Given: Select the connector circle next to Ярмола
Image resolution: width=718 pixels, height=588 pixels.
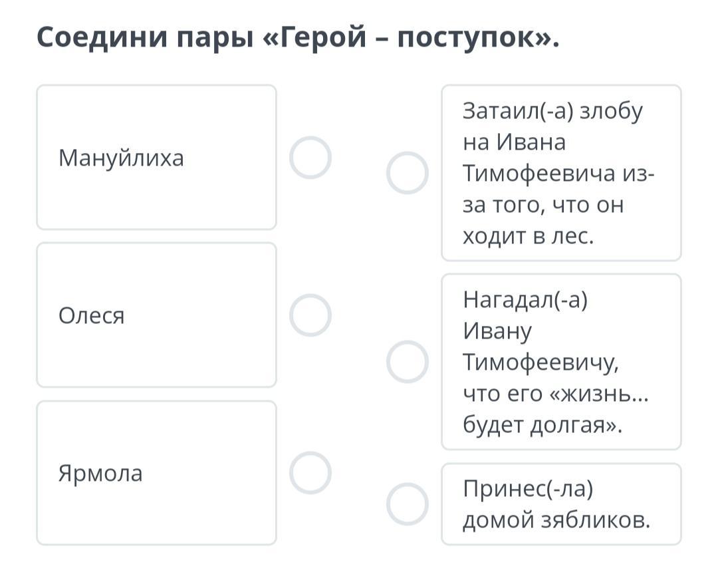Looking at the screenshot, I should pyautogui.click(x=310, y=473).
